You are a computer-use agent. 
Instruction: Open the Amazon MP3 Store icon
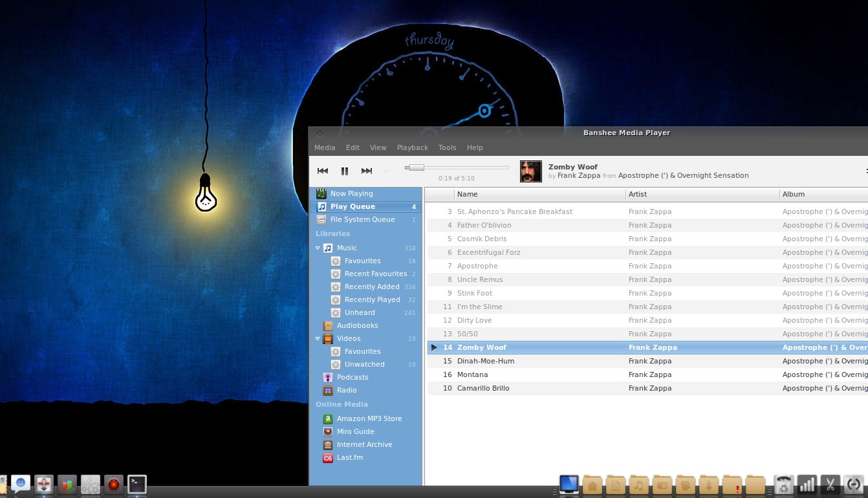click(x=328, y=418)
